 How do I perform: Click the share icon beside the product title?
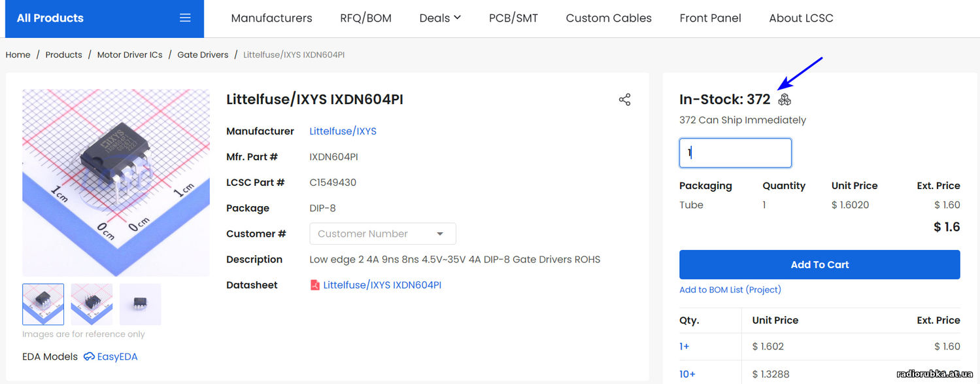tap(624, 99)
